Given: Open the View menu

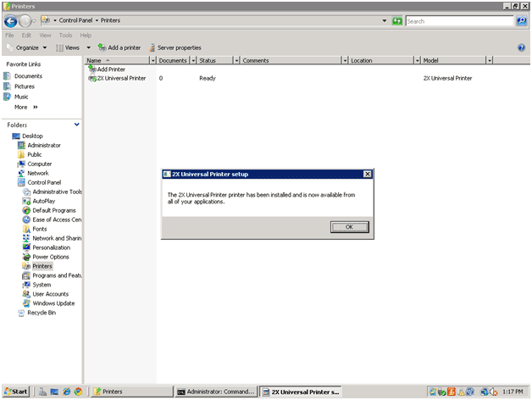Looking at the screenshot, I should (x=45, y=36).
